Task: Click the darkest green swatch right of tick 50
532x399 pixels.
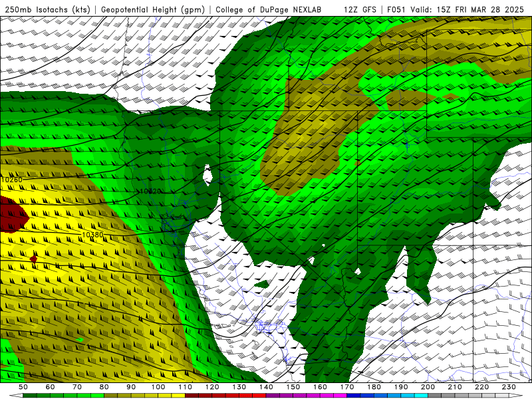Action: [29, 396]
